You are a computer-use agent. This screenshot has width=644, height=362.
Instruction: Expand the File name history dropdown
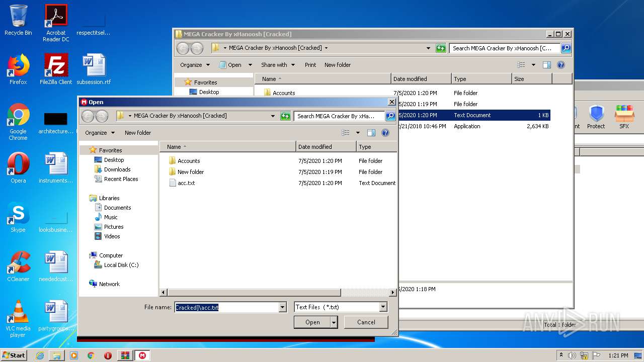(282, 307)
